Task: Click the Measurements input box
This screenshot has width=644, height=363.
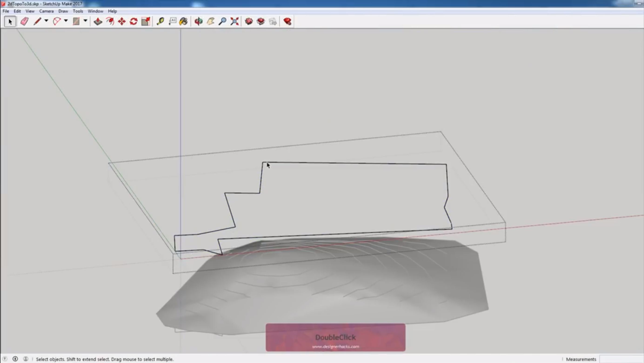Action: tap(621, 359)
